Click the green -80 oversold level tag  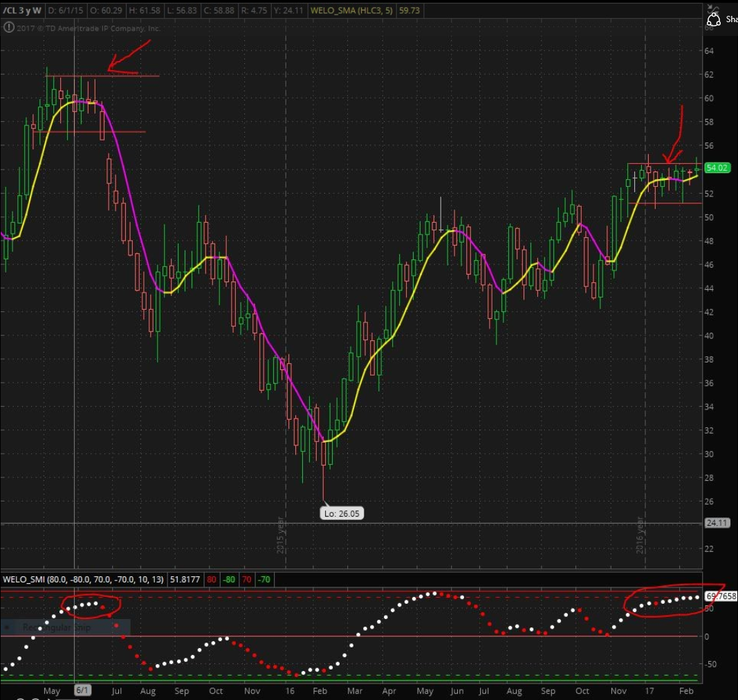pos(229,580)
